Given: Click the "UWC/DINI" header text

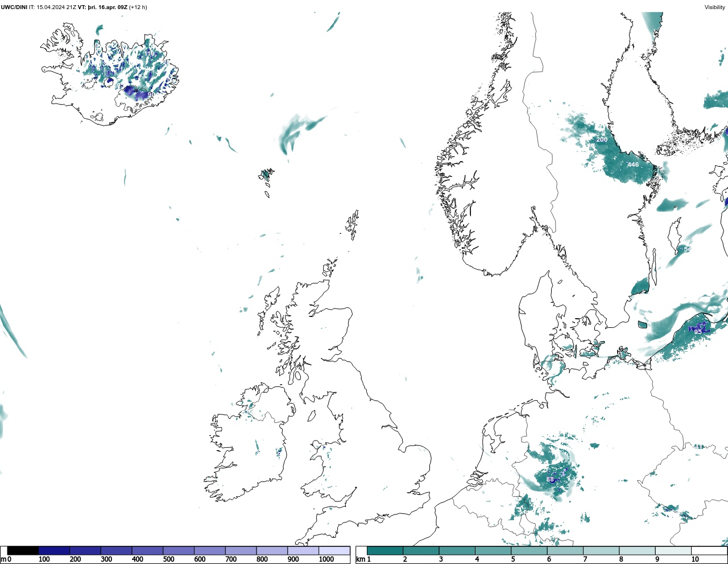Looking at the screenshot, I should tap(14, 7).
